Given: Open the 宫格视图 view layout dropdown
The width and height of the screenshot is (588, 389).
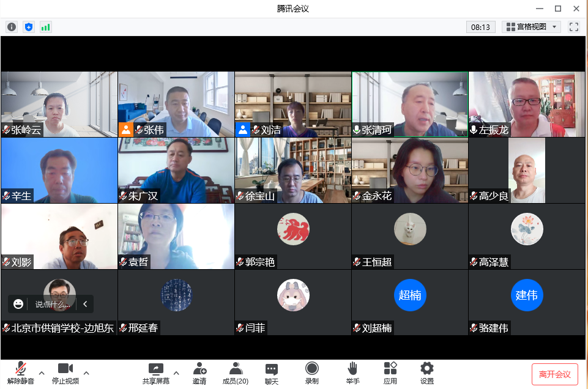Looking at the screenshot, I should click(x=530, y=26).
